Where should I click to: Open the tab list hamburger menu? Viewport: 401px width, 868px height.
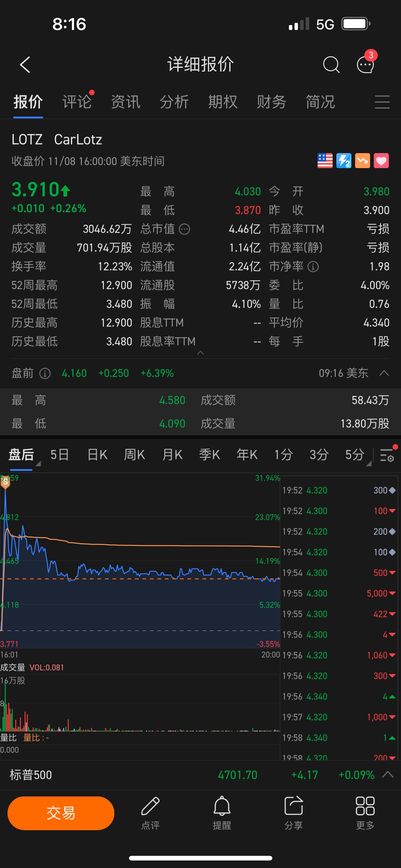[x=382, y=102]
